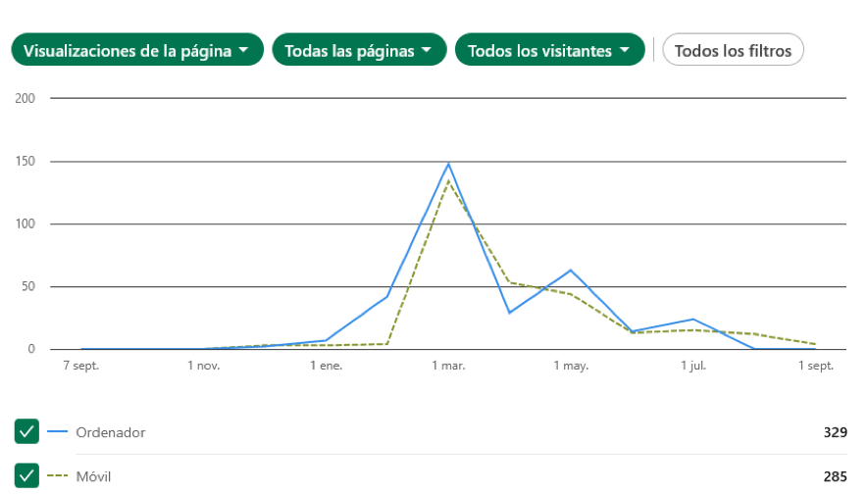Click the Móvil legend label
Screen dimensions: 868x494
coord(94,477)
